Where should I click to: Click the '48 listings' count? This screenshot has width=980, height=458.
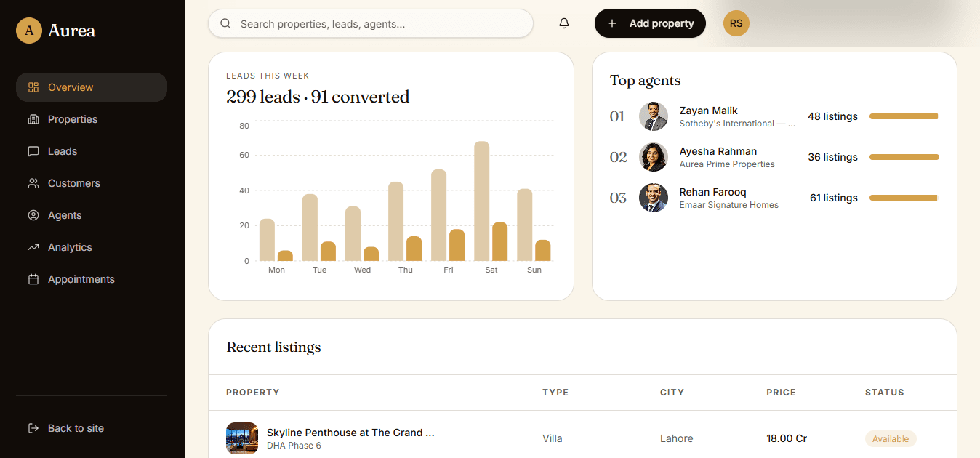click(x=832, y=116)
